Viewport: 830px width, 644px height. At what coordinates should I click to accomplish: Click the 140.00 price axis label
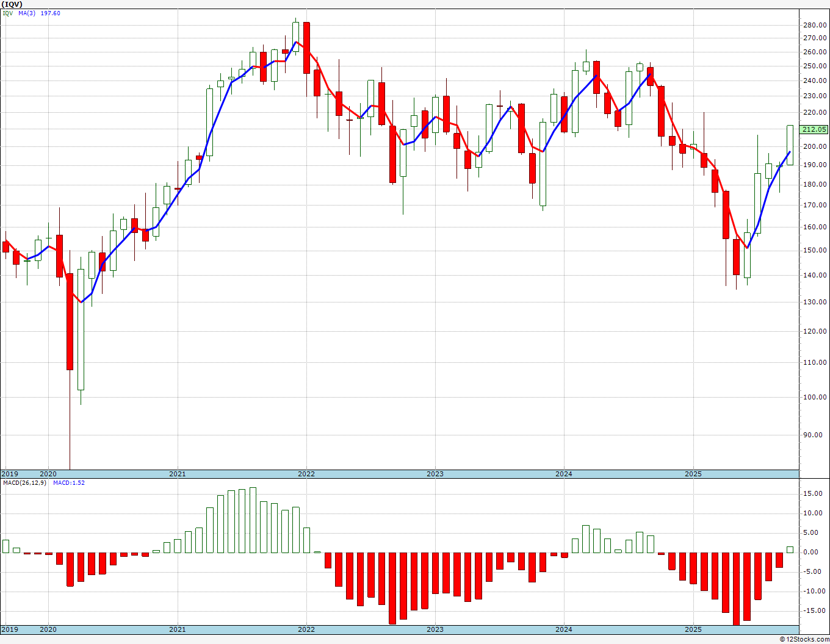coord(815,276)
